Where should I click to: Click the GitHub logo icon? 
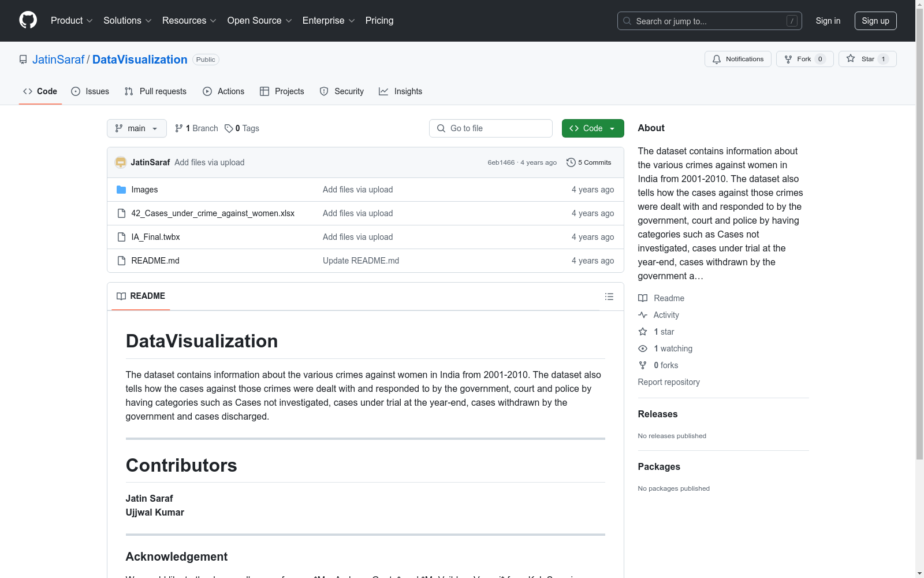tap(28, 20)
